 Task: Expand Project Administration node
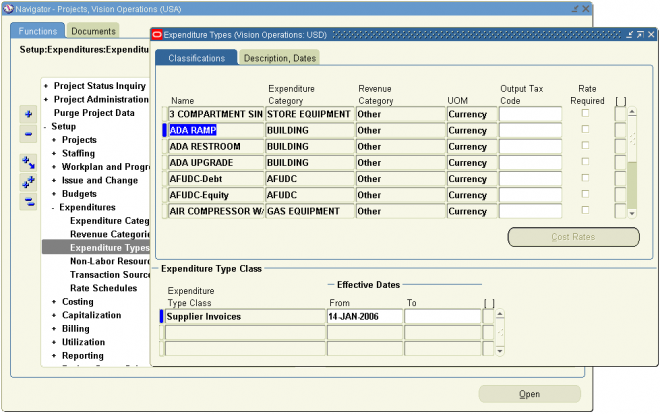pos(46,100)
